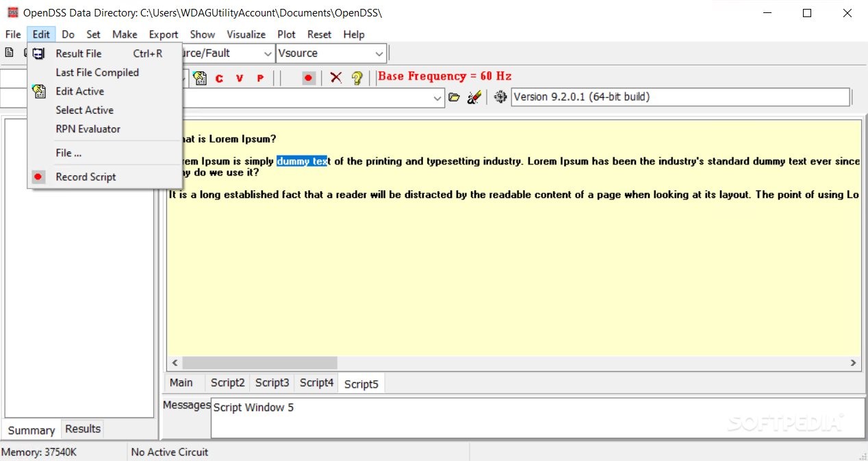Click the 'Base Frequency = 60 Hz' label
Image resolution: width=868 pixels, height=461 pixels.
(x=445, y=76)
